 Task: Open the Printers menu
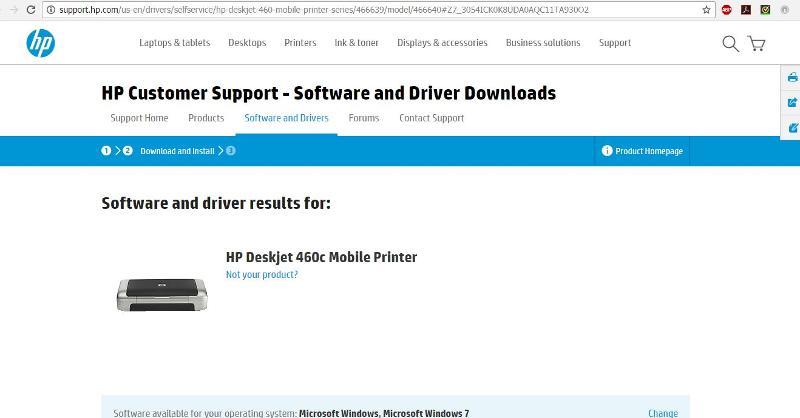point(300,43)
